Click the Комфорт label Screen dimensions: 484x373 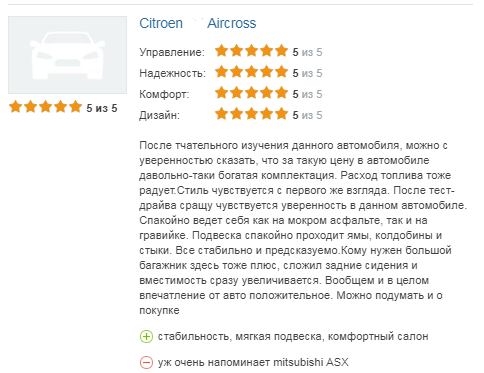[x=164, y=94]
